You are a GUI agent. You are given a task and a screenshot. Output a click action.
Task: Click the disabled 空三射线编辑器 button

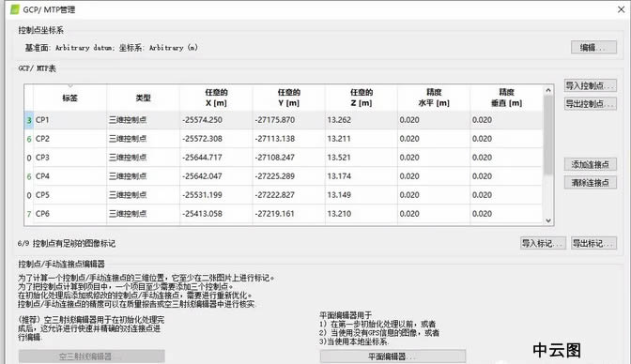coord(92,356)
